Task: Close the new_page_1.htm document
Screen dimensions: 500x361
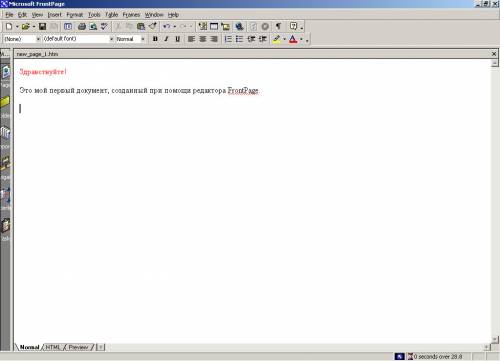Action: (494, 54)
